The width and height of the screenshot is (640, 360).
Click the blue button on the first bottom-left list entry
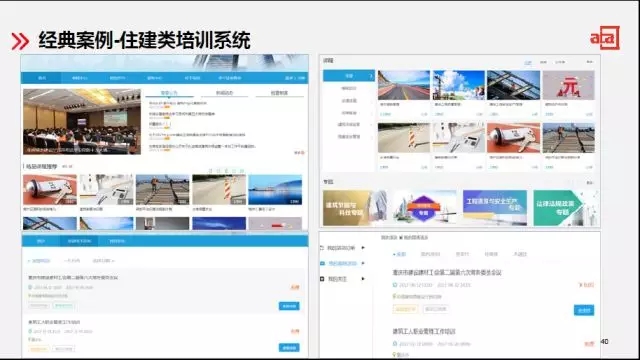click(x=289, y=306)
